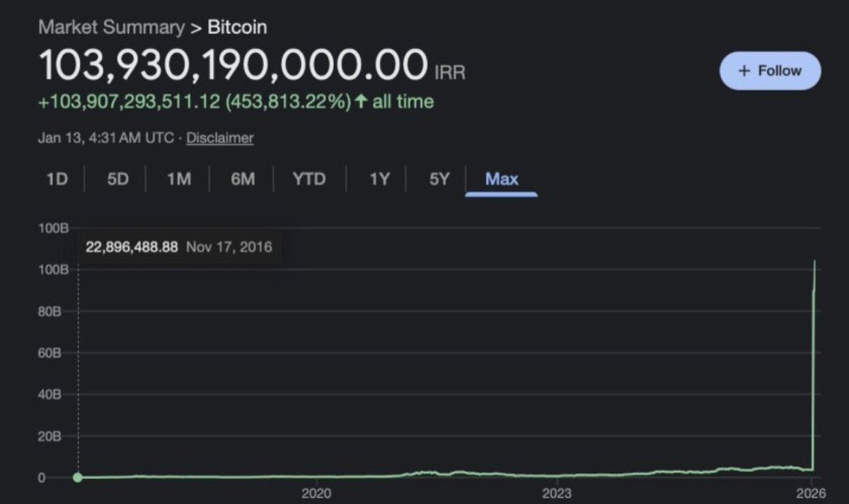
Task: Click the Nov 17, 2016 price tooltip
Action: coord(179,247)
